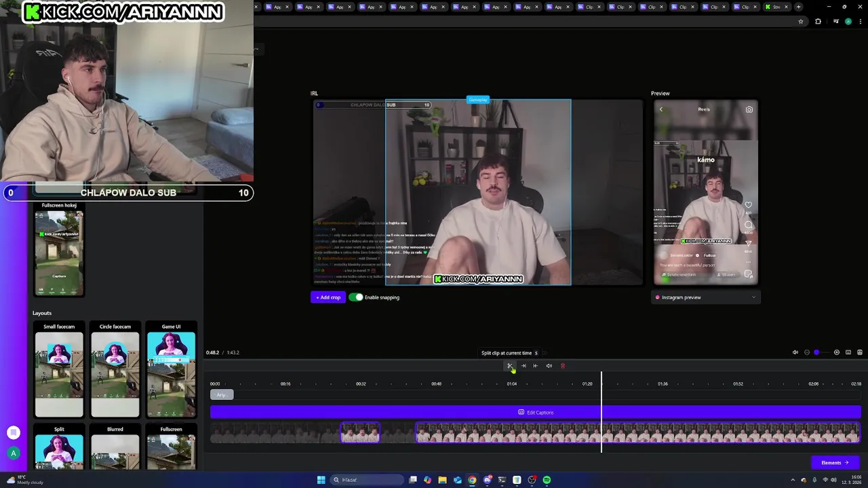Screen dimensions: 868x488
Task: Select the Fullscreen hokej template
Action: (x=59, y=249)
